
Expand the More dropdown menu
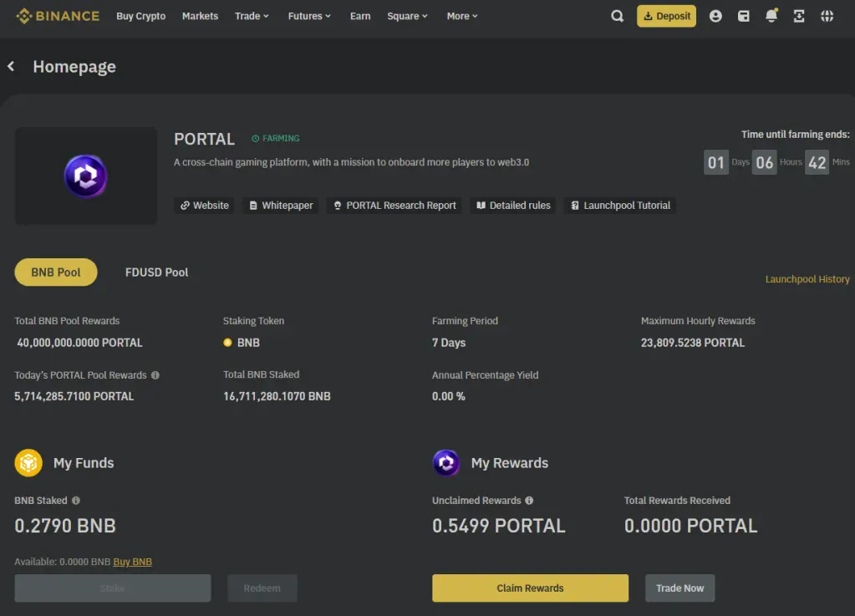click(x=462, y=17)
